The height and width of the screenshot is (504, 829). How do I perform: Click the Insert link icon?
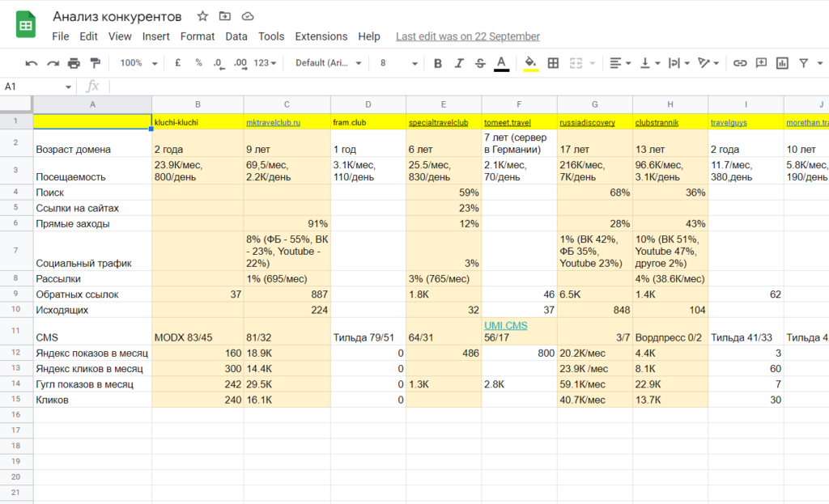point(740,63)
